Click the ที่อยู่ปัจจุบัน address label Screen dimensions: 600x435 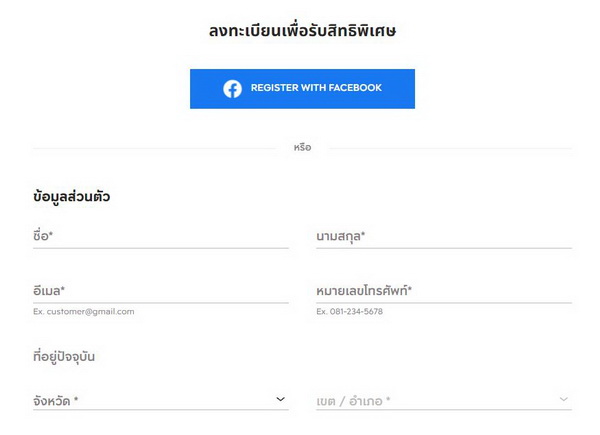[x=64, y=356]
